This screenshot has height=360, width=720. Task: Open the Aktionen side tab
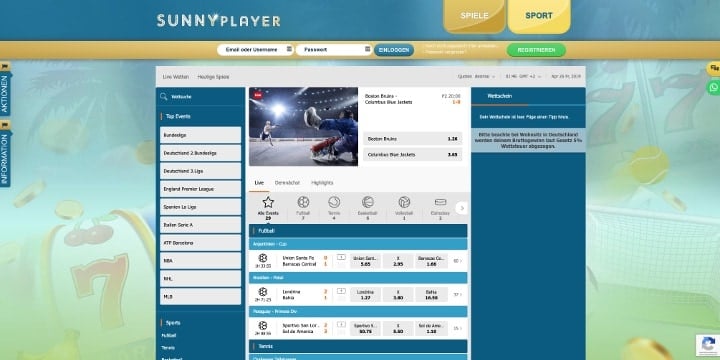click(x=5, y=95)
